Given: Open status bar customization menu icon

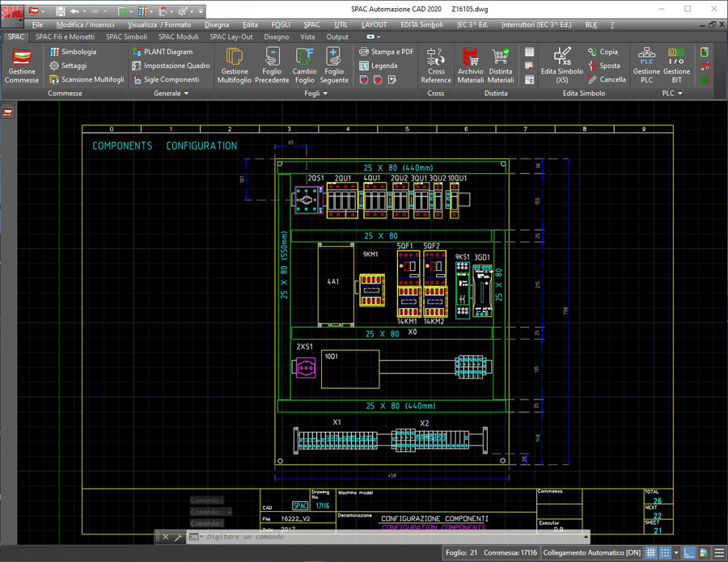Looking at the screenshot, I should pos(718,553).
